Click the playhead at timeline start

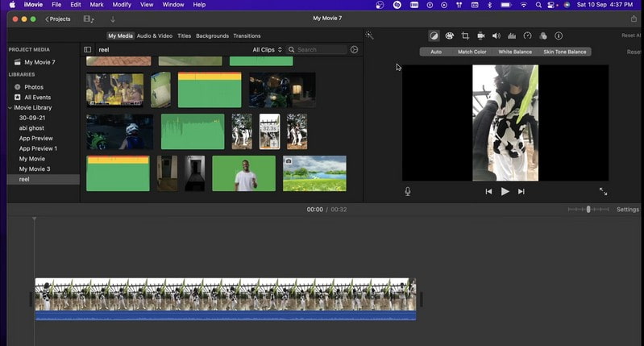(34, 219)
